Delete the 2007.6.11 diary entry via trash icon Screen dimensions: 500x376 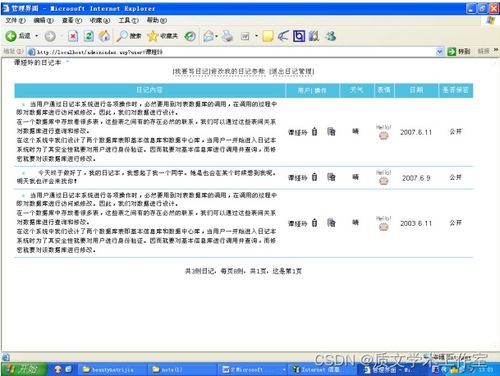(x=314, y=132)
